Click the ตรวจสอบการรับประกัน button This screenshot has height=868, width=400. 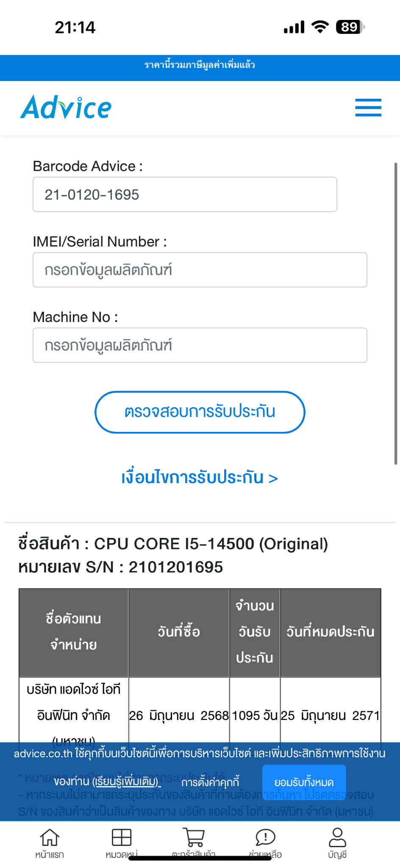pyautogui.click(x=200, y=412)
